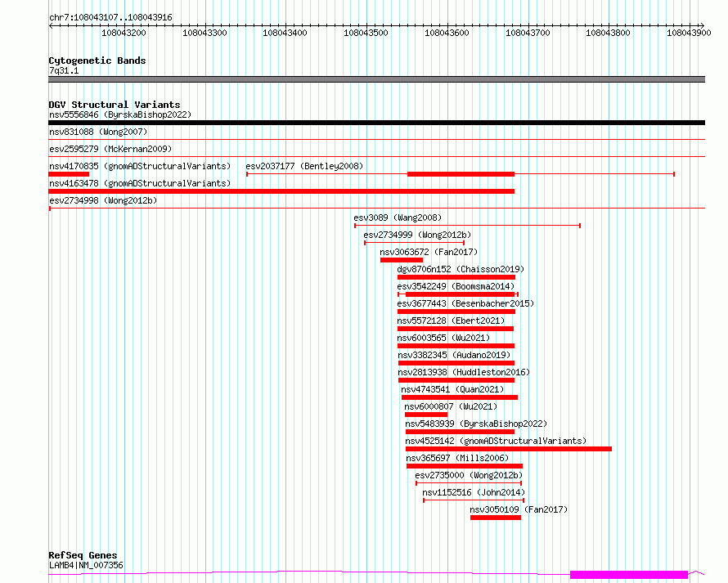Click the nsv4170835 (gnomADStructuralVariants) label
Viewport: 728px width, 583px height.
click(139, 166)
